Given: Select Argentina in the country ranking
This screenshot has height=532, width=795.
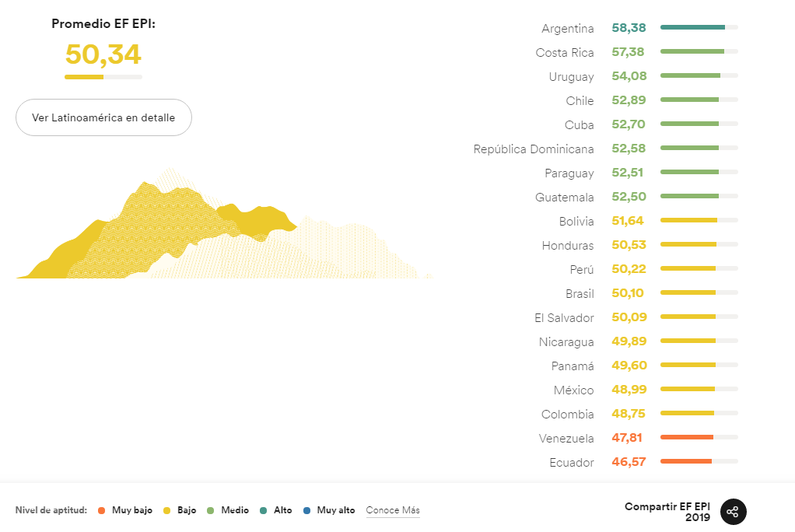Looking at the screenshot, I should click(x=568, y=29).
